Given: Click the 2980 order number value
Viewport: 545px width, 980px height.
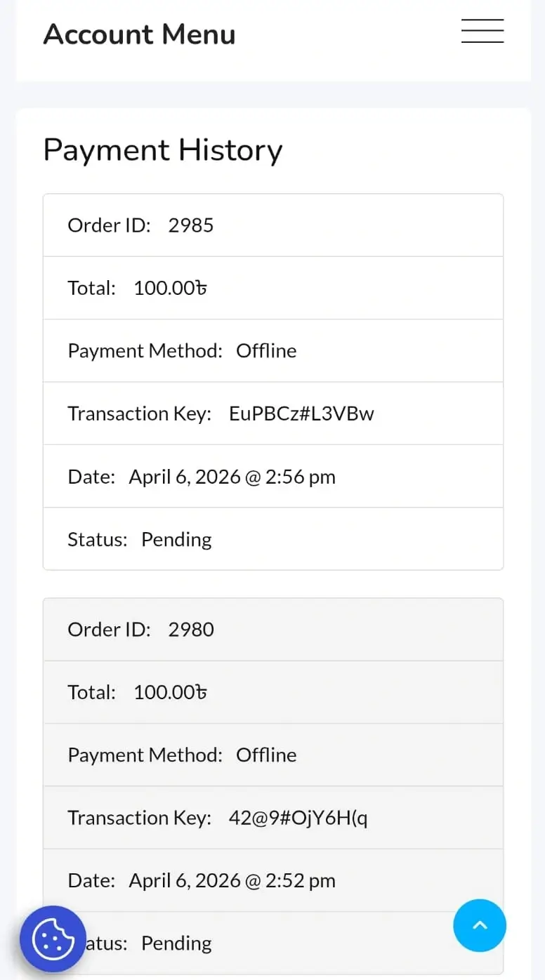Looking at the screenshot, I should [191, 630].
